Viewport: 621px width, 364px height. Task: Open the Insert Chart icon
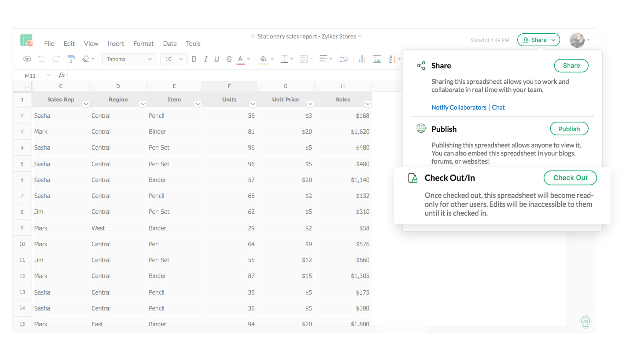(x=362, y=60)
